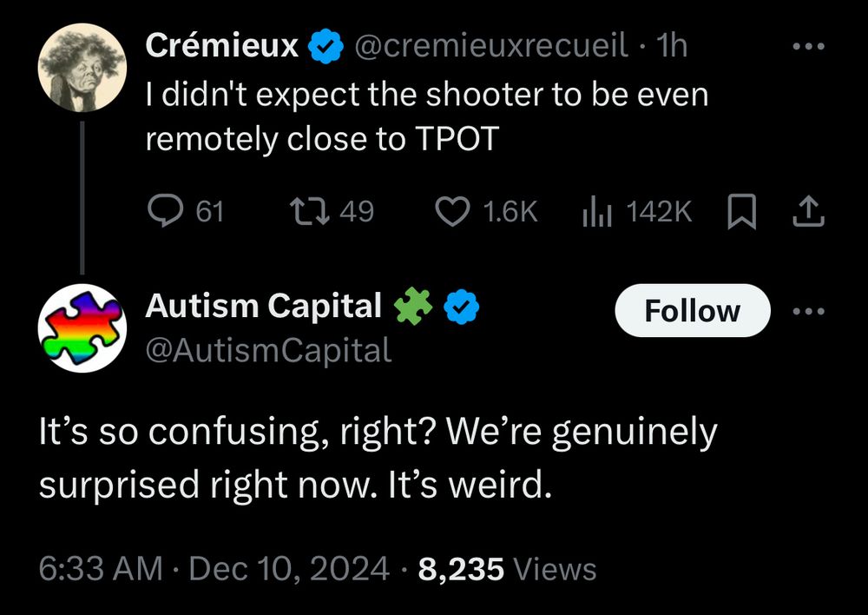This screenshot has height=615, width=868.
Task: Like Crémieux's tweet with the heart icon
Action: (x=450, y=211)
